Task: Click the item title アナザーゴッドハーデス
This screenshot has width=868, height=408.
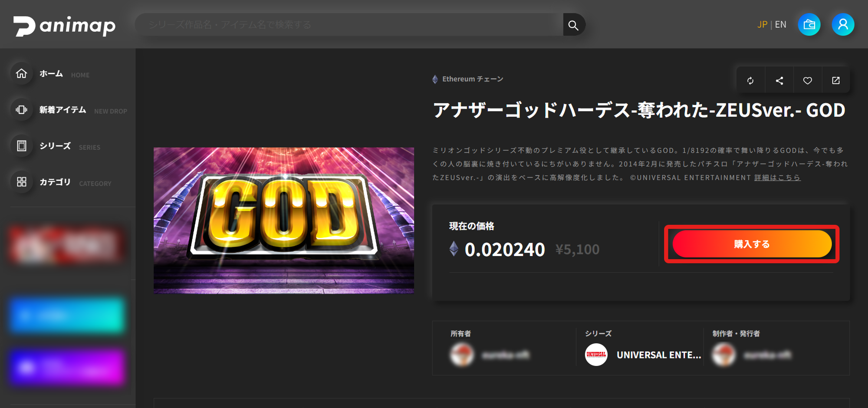Action: tap(639, 110)
